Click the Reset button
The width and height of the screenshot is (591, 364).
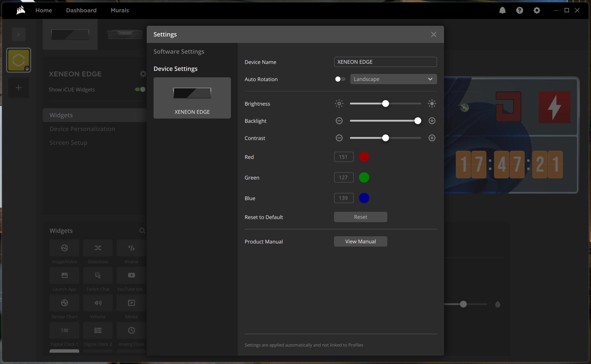[x=361, y=217]
